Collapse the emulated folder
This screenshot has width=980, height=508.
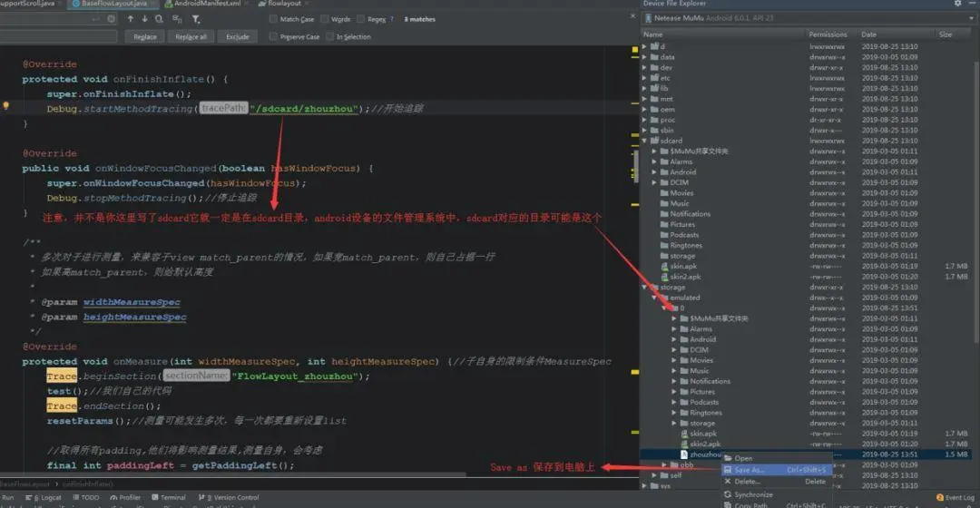654,298
